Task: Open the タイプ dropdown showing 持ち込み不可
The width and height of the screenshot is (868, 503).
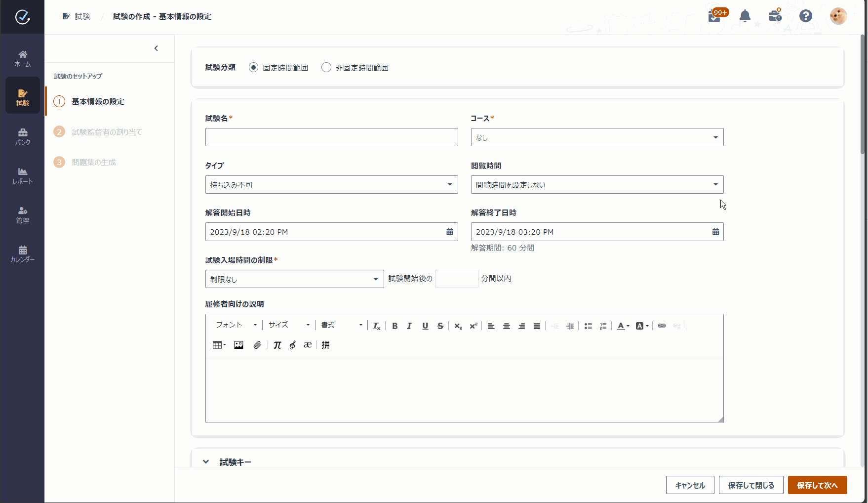Action: 331,185
